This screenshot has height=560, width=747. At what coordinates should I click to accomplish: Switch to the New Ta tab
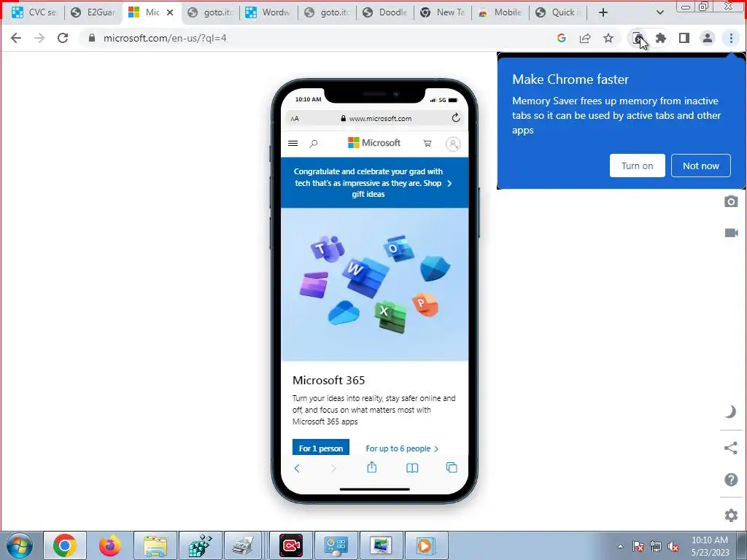coord(443,12)
